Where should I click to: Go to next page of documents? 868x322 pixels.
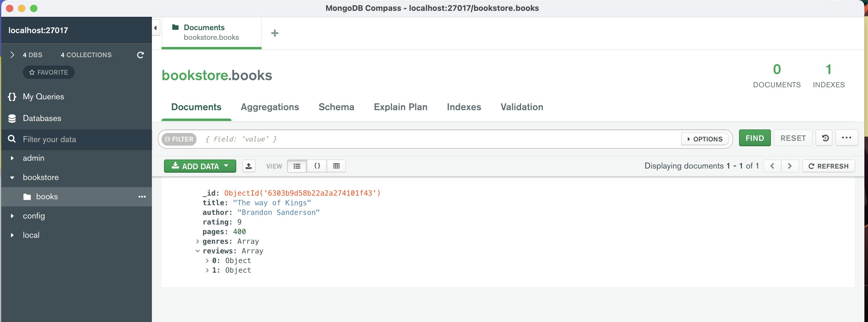pos(790,166)
